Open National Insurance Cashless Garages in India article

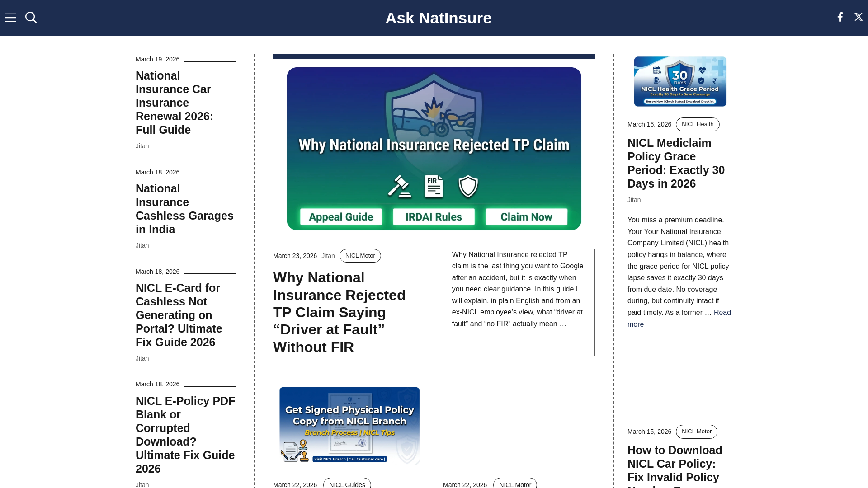[x=184, y=209]
